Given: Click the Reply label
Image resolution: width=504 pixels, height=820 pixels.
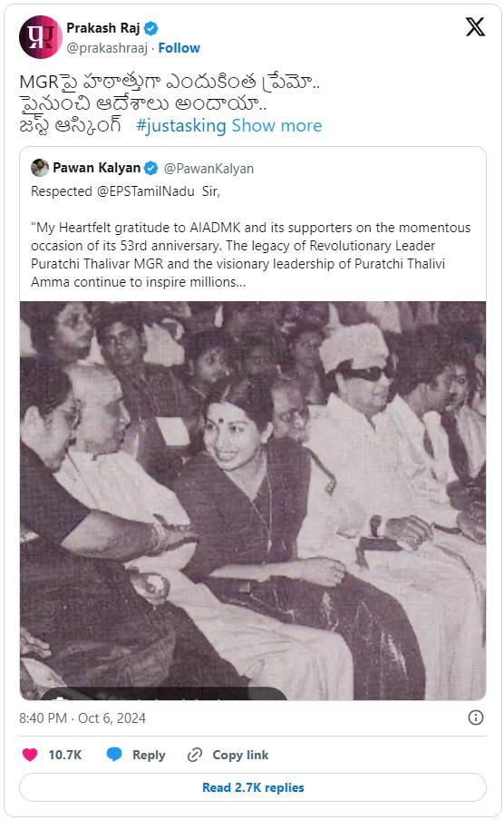Looking at the screenshot, I should click(149, 756).
